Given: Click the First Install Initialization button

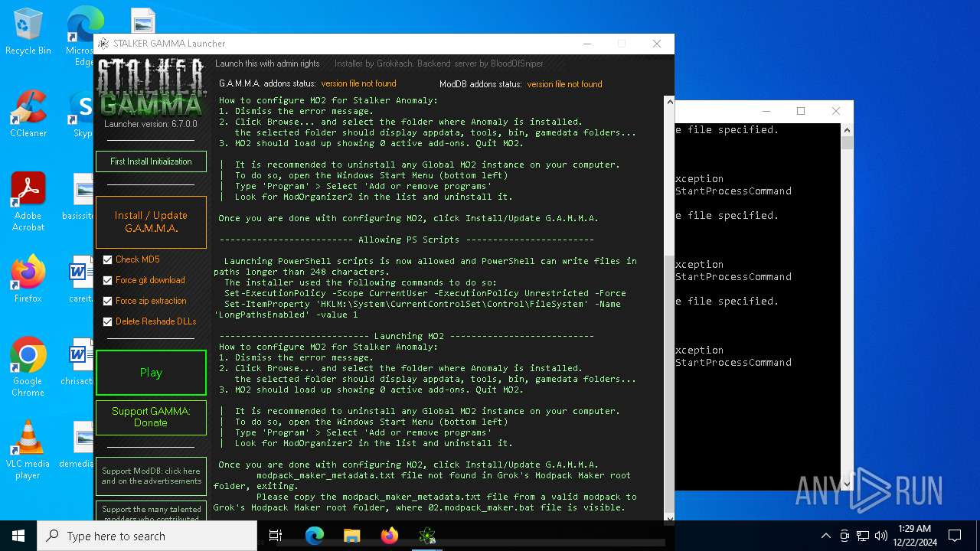Looking at the screenshot, I should click(151, 161).
